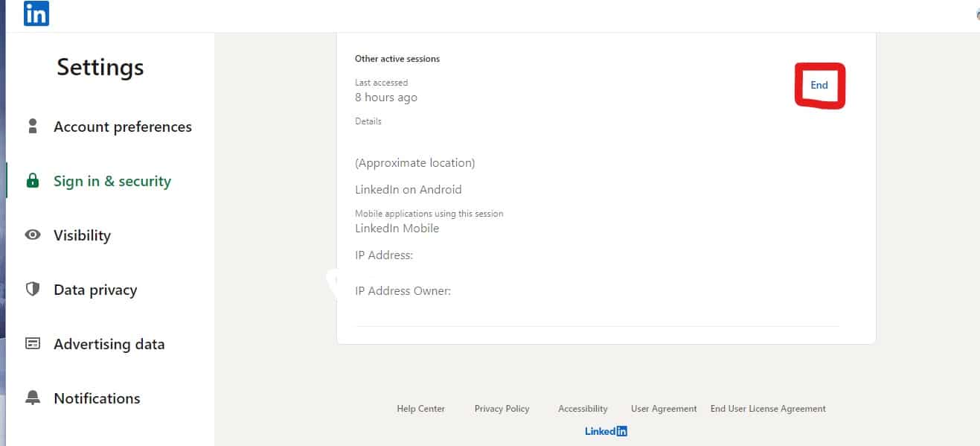Click the Account preferences person icon
Image resolution: width=980 pixels, height=446 pixels.
(32, 126)
